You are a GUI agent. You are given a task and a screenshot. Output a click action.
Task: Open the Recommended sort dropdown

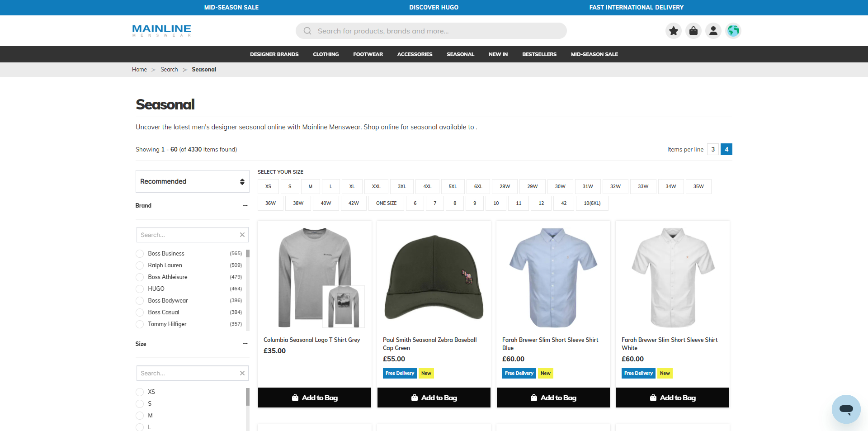pos(193,181)
